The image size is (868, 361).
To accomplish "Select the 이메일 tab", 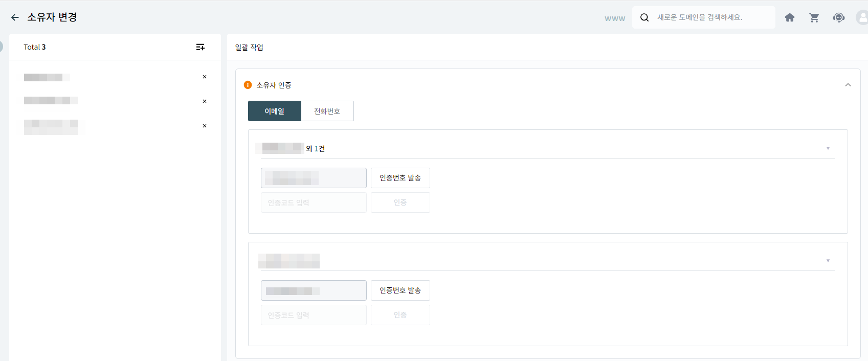I will click(x=275, y=111).
